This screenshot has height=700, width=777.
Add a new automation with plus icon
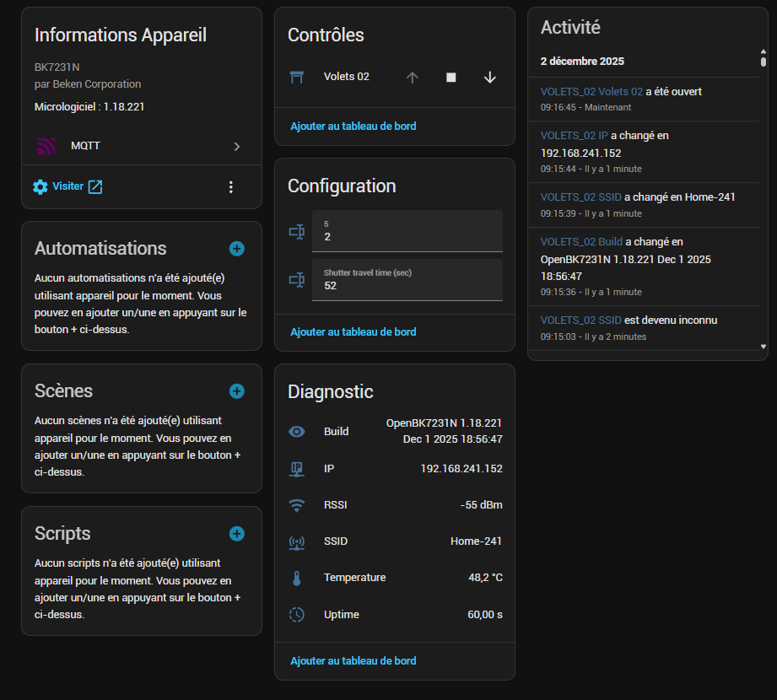click(x=237, y=249)
